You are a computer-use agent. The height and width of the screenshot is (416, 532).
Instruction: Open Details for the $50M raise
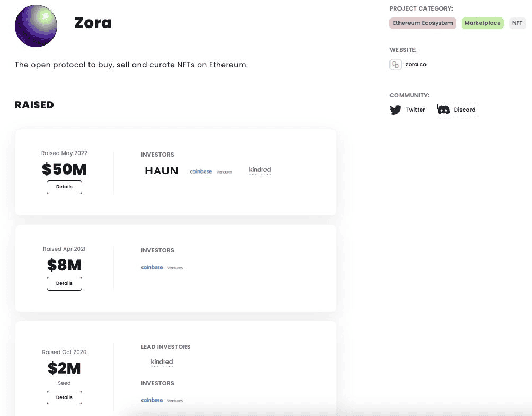64,187
